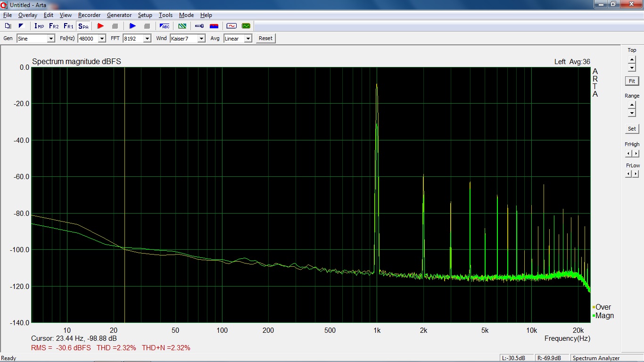This screenshot has height=362, width=644.
Task: Start recording with the red play icon
Action: click(x=100, y=26)
